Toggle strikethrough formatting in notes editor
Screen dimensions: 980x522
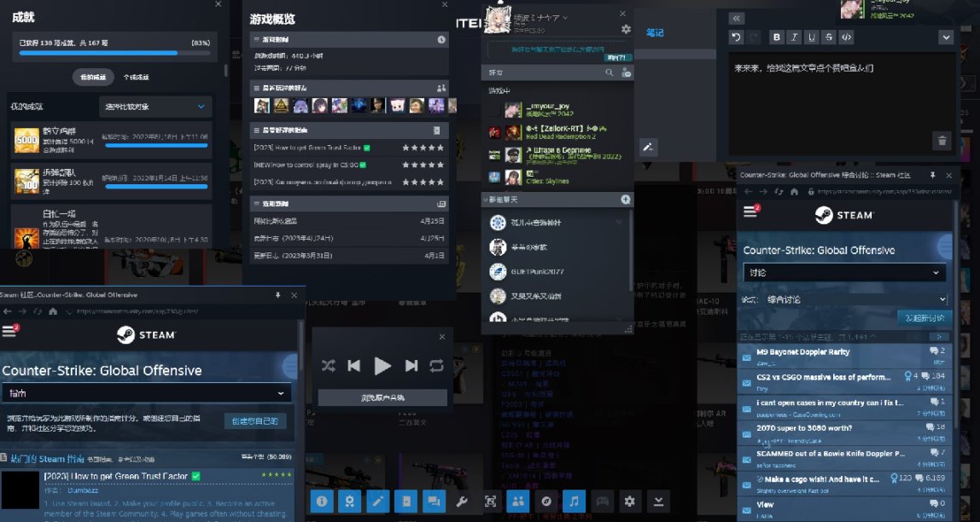click(x=829, y=38)
